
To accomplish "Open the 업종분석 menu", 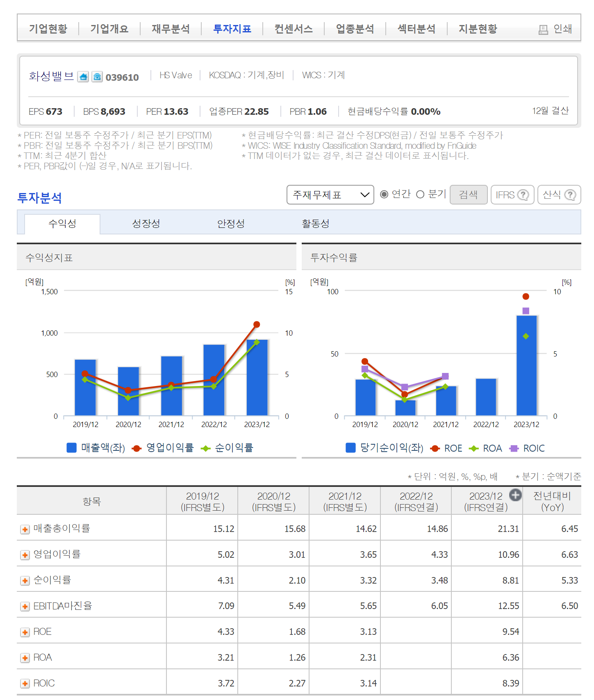I will coord(355,29).
